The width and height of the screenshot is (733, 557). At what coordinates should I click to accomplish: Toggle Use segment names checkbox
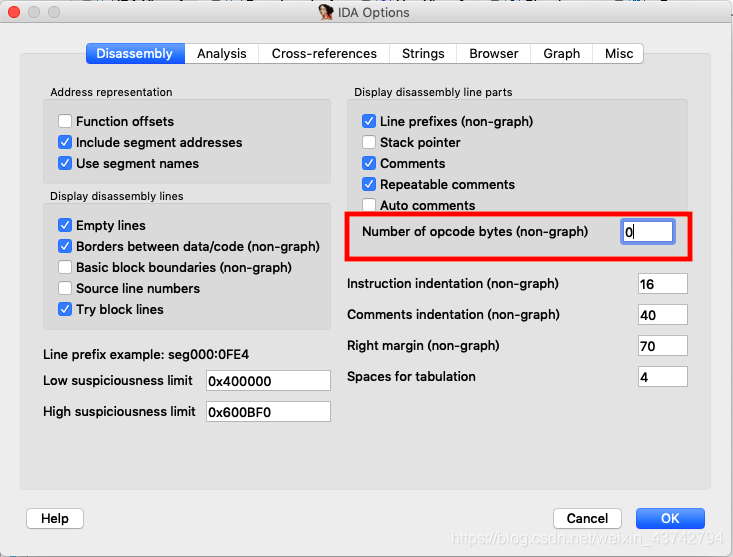(65, 164)
